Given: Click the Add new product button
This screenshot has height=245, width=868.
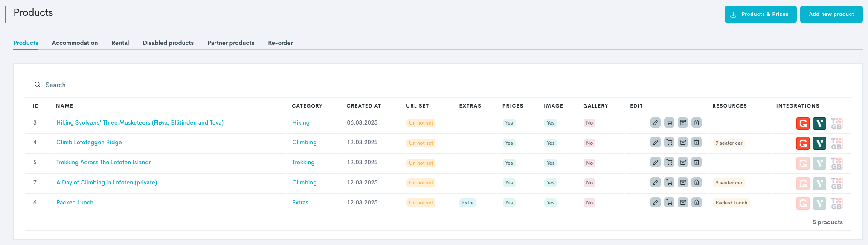Looking at the screenshot, I should click(x=831, y=14).
